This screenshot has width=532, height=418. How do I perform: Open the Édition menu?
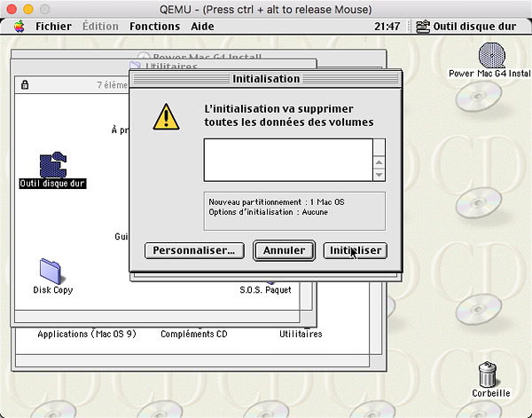[x=100, y=26]
